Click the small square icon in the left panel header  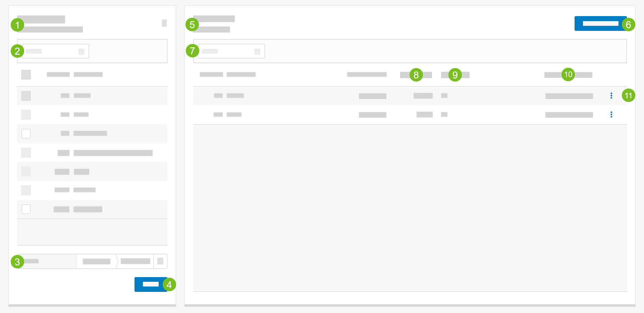164,23
